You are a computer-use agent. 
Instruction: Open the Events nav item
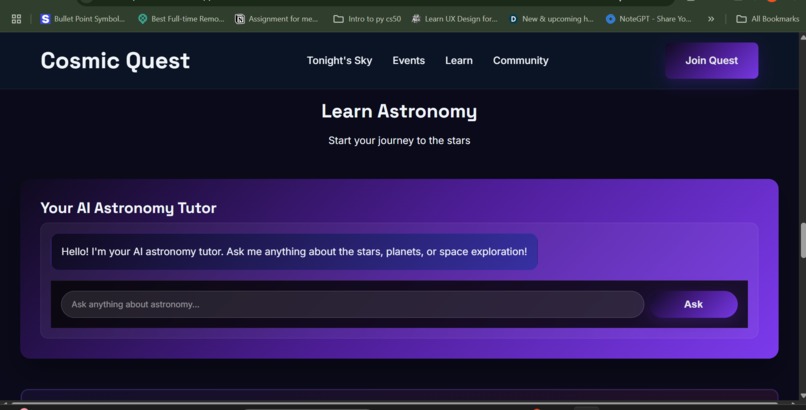tap(409, 61)
